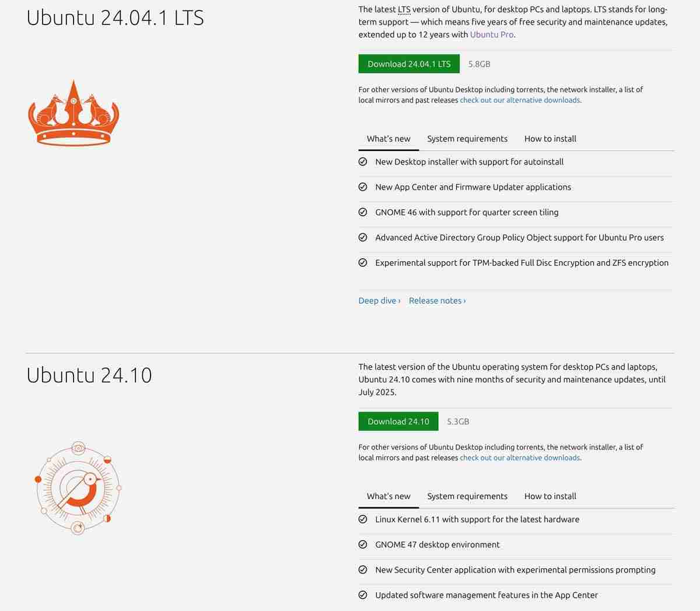Open the Release notes link
Image resolution: width=700 pixels, height=611 pixels.
tap(436, 300)
